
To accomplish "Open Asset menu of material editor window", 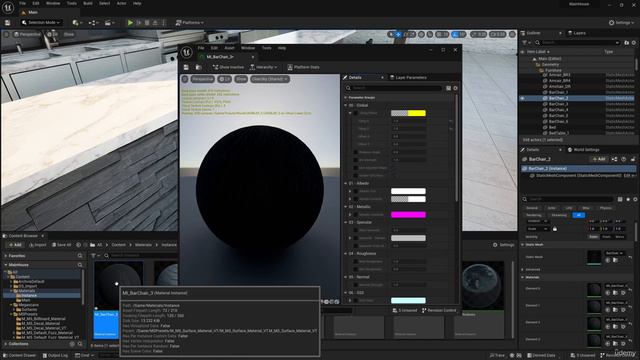I will [229, 48].
